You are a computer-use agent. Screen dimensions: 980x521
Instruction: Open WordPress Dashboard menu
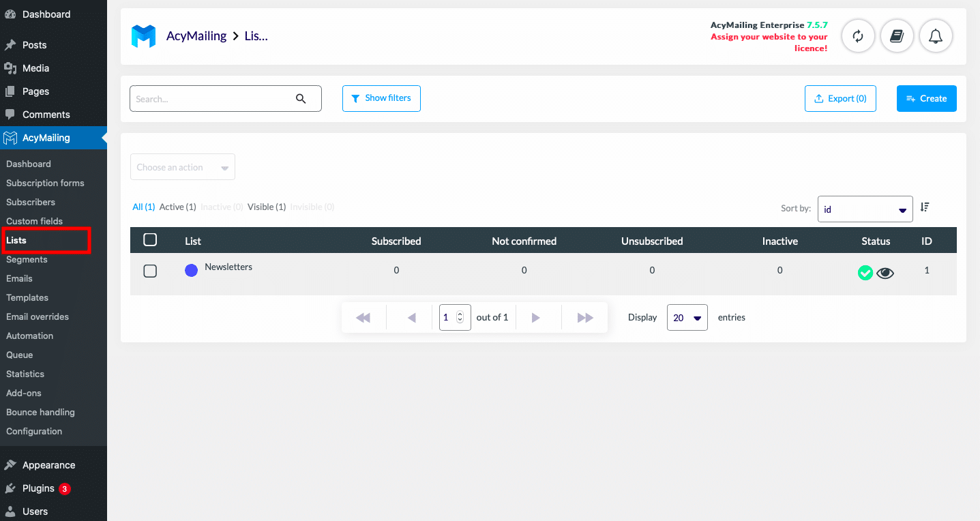click(53, 14)
